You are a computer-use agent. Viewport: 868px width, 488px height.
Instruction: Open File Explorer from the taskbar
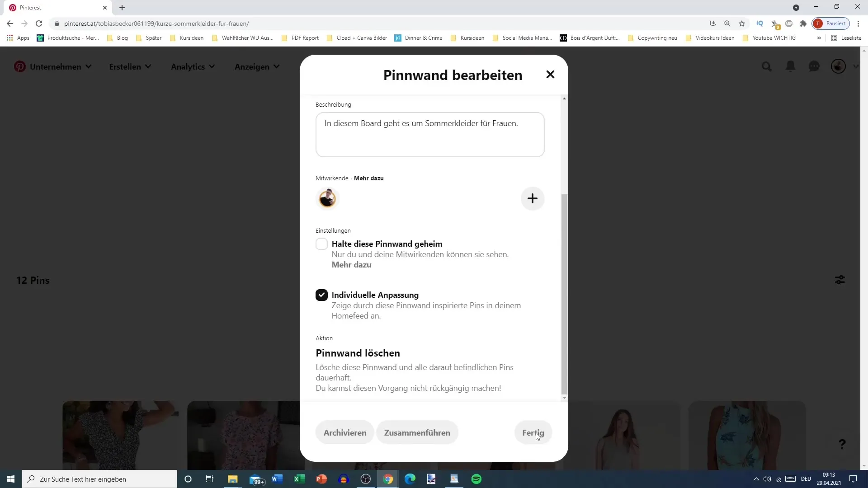[x=232, y=479]
